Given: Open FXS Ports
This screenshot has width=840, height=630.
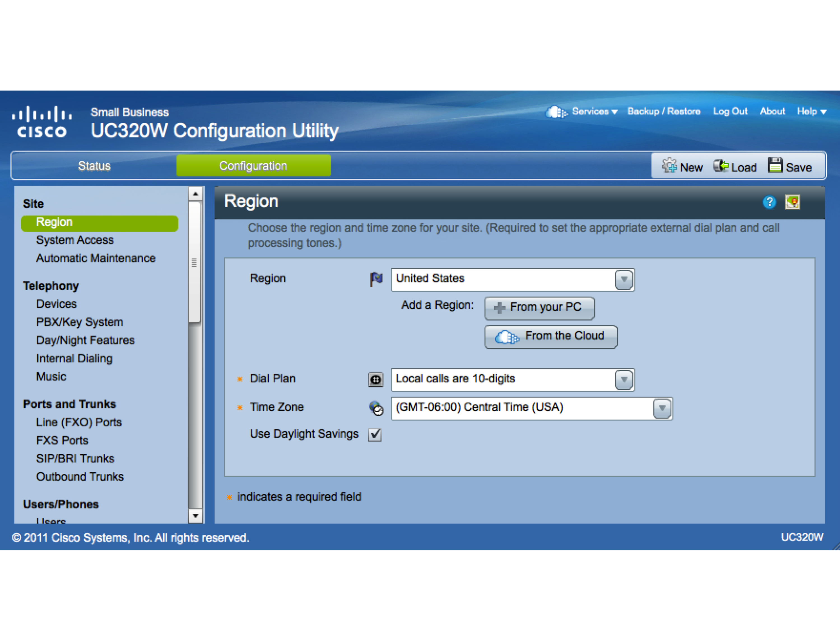Looking at the screenshot, I should point(62,441).
